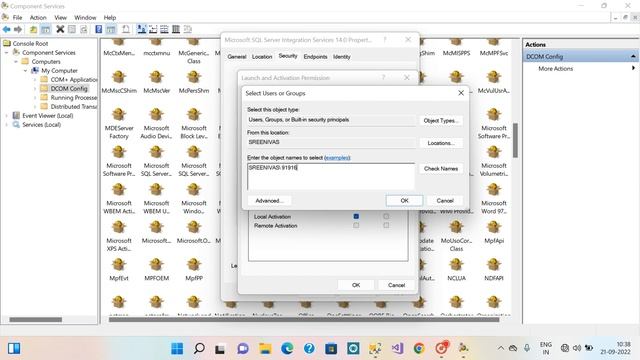Select the McPersShm component icon
This screenshot has height=360, width=640.
click(x=194, y=82)
